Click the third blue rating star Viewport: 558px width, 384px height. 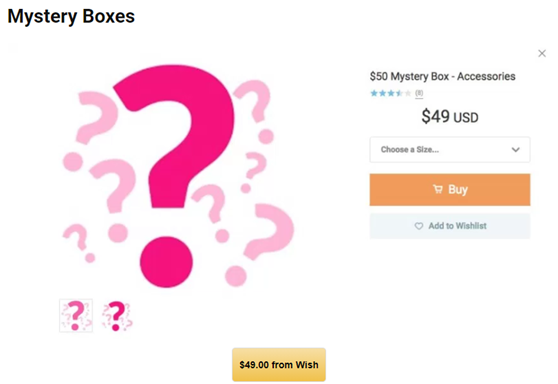[391, 93]
